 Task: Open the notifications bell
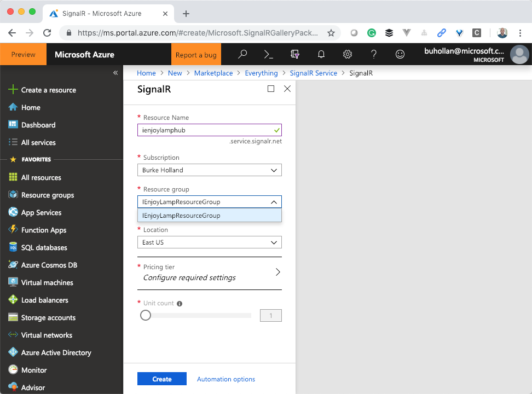pos(321,54)
